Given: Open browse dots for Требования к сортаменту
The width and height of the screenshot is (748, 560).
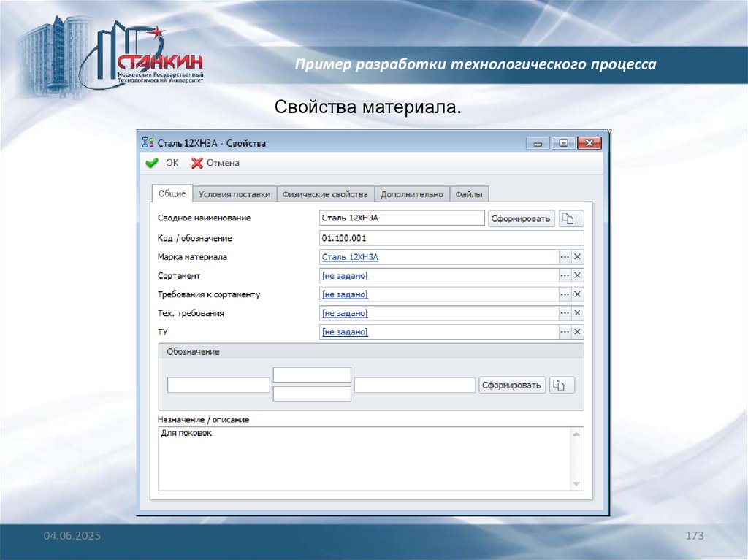Looking at the screenshot, I should point(565,294).
